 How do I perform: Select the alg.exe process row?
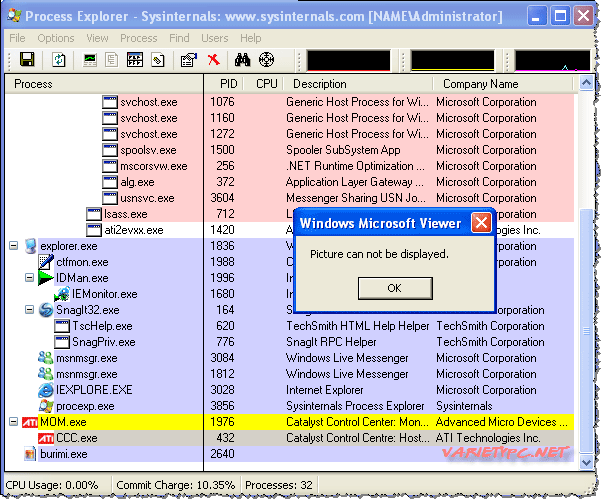(x=289, y=182)
